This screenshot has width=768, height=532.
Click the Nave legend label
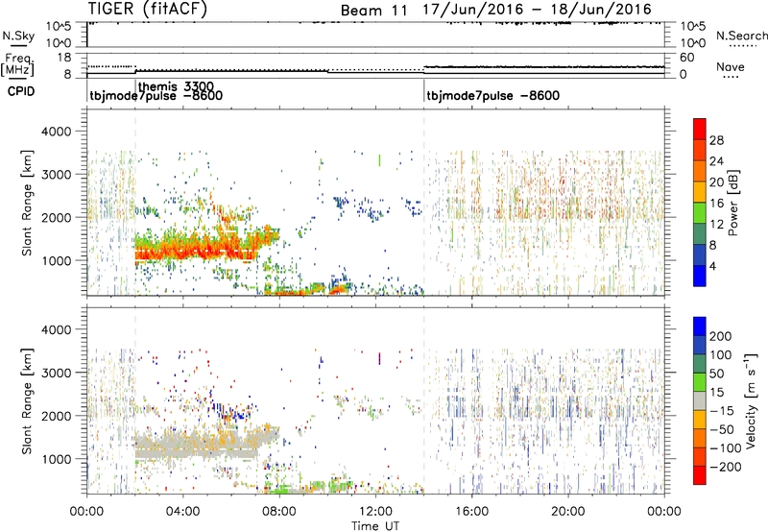click(731, 66)
